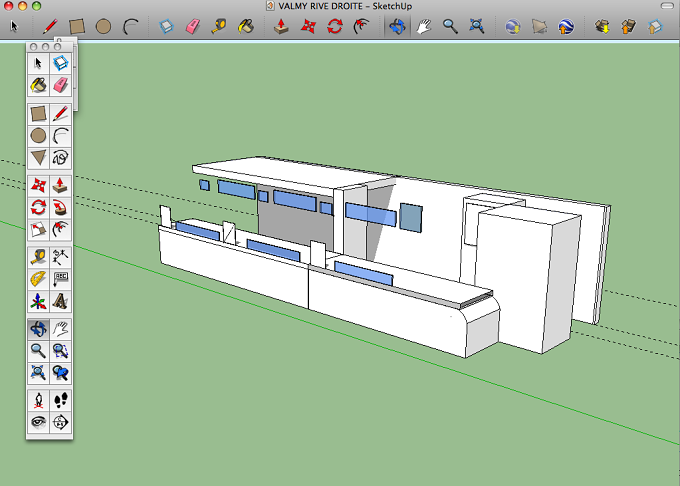680x486 pixels.
Task: Select Rotate tool in floating palette
Action: [38, 207]
